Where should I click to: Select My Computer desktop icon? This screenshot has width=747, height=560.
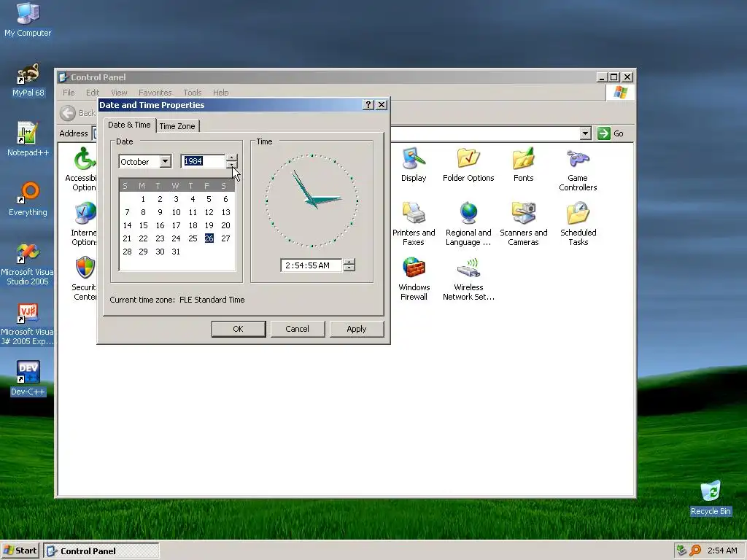tap(28, 20)
